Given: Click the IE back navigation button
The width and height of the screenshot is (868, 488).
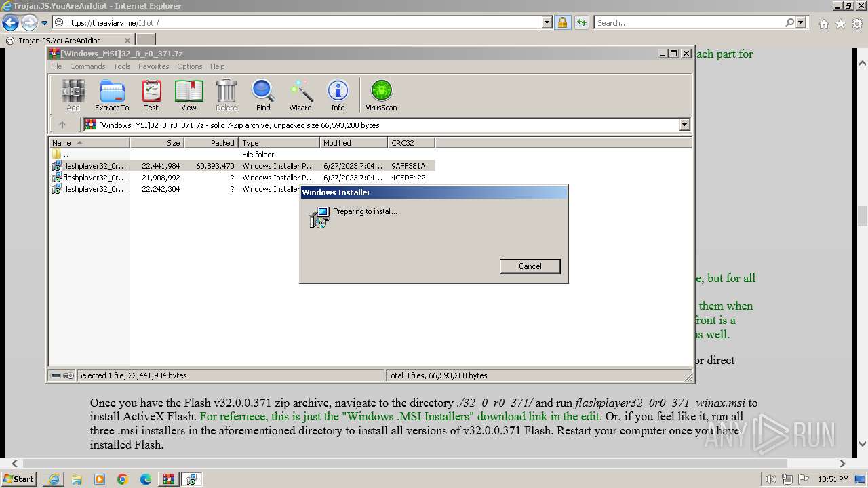Looking at the screenshot, I should click(x=11, y=23).
